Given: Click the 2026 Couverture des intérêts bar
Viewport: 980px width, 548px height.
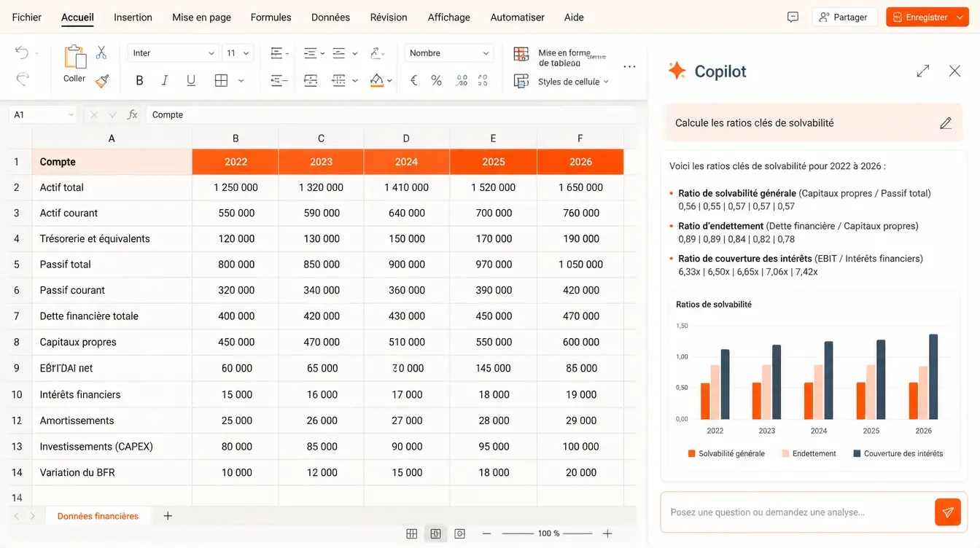Looking at the screenshot, I should click(933, 377).
